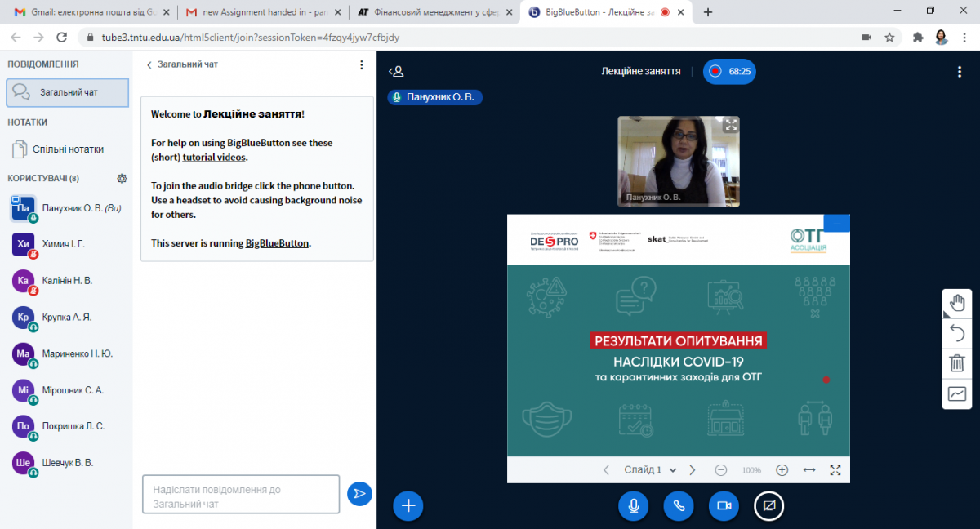This screenshot has height=529, width=980.
Task: Open the Слайд 1 slide dropdown
Action: (x=650, y=470)
